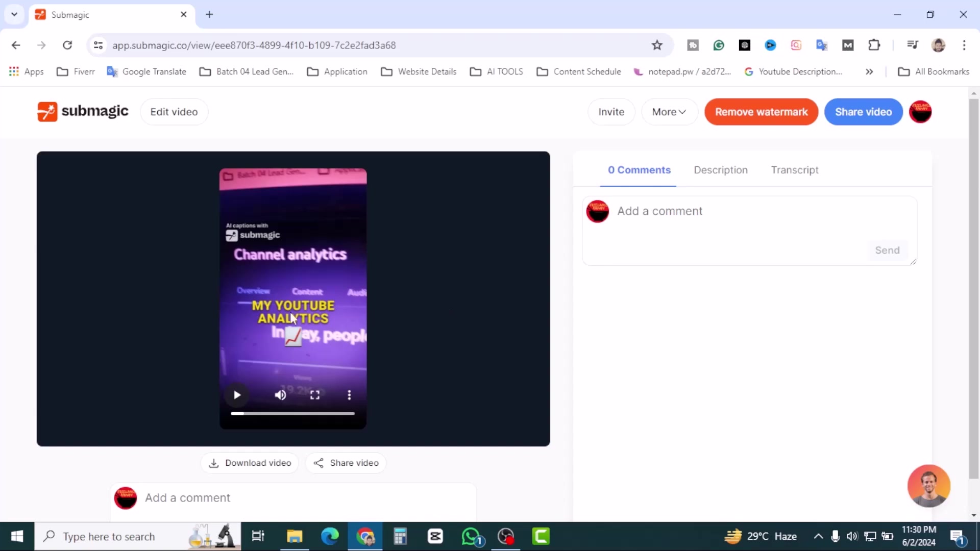Open the browser tab search arrow

click(x=14, y=14)
